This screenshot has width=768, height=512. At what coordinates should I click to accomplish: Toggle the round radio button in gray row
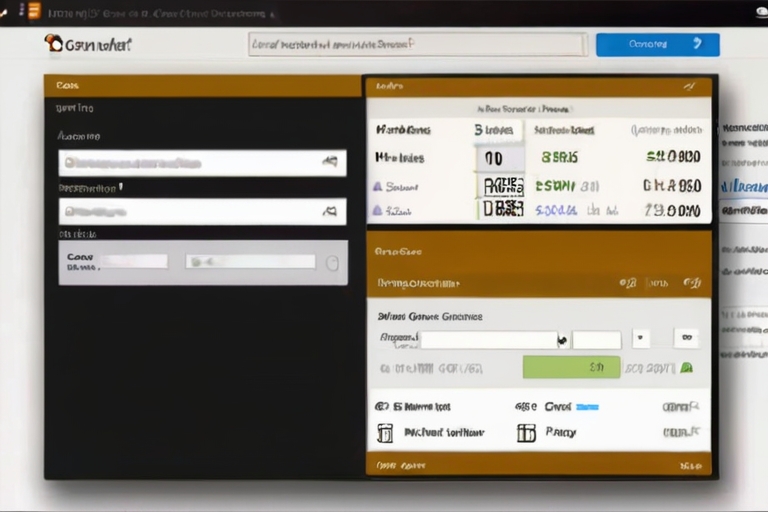[332, 263]
